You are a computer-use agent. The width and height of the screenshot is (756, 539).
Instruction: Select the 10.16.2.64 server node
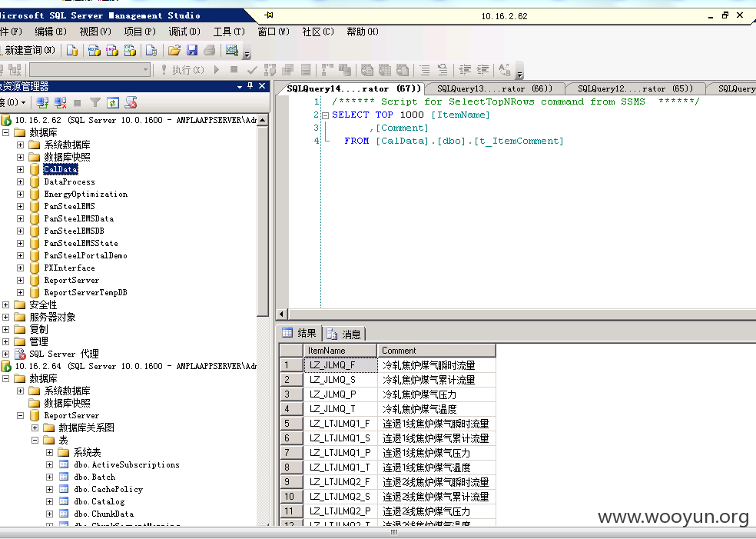pos(135,366)
